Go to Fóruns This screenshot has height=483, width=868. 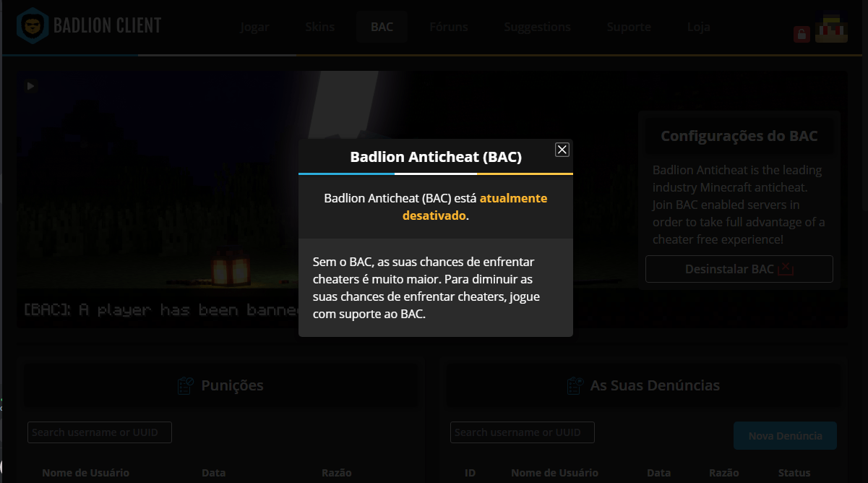(x=449, y=27)
